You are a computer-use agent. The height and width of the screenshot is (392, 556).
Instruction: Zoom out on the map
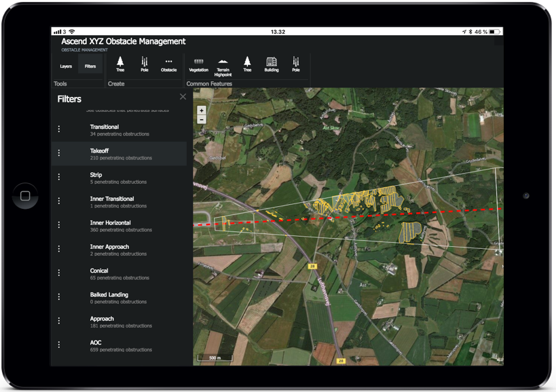[x=201, y=119]
